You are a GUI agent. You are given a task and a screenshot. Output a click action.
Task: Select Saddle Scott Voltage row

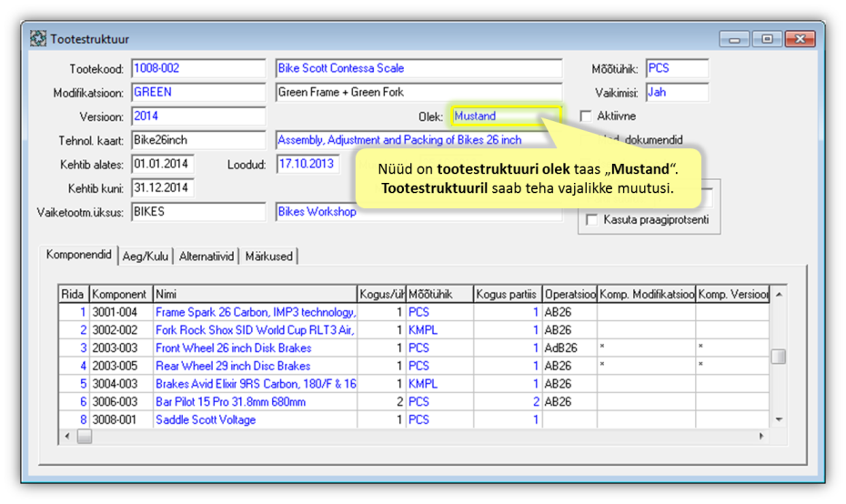pyautogui.click(x=414, y=419)
